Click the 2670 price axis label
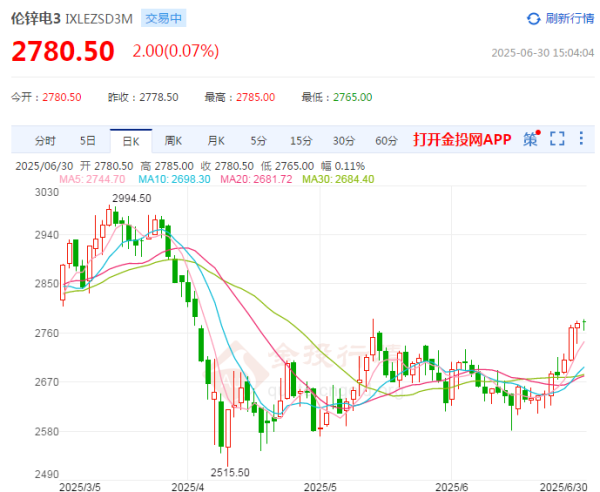 (x=47, y=382)
